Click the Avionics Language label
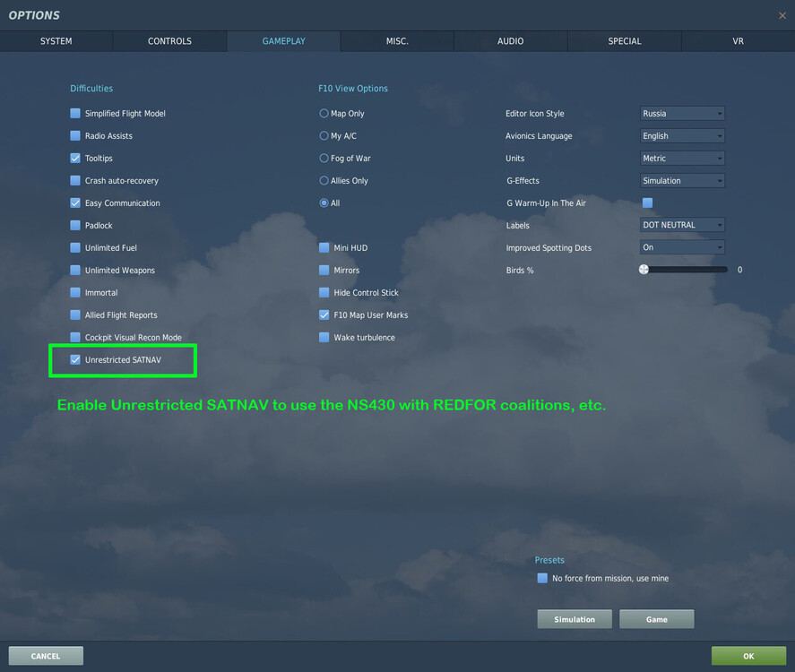The width and height of the screenshot is (795, 672). click(539, 136)
